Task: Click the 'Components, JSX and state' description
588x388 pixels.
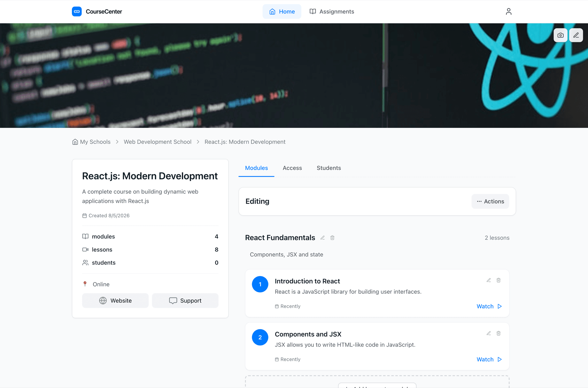Action: [x=286, y=255]
